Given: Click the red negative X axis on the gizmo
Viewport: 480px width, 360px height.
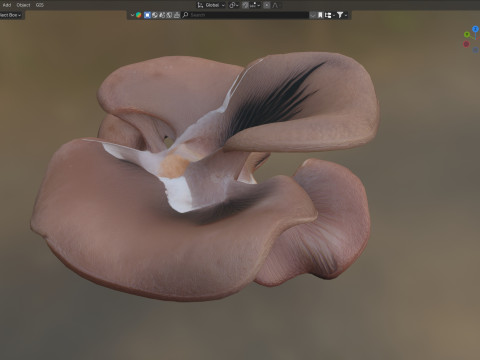Looking at the screenshot, I should click(x=466, y=44).
